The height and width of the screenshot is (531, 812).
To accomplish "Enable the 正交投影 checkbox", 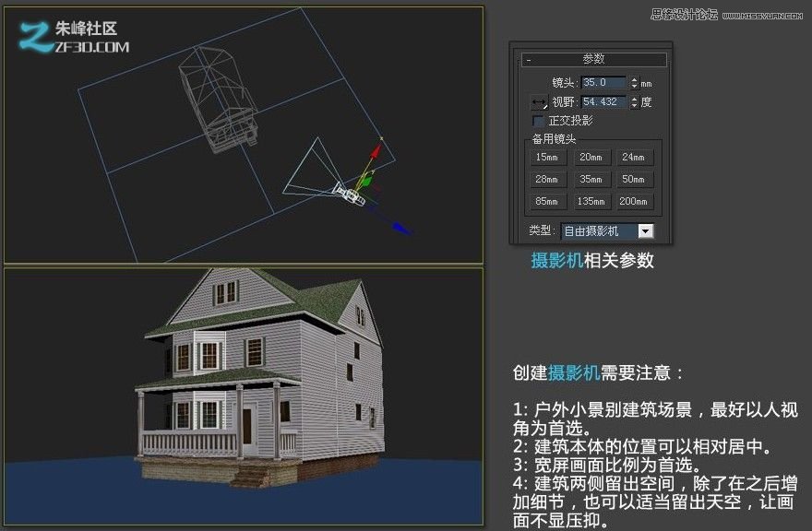I will (x=536, y=120).
